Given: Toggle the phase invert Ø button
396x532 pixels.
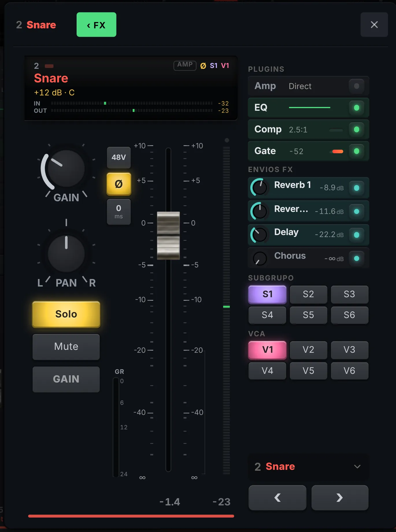Looking at the screenshot, I should [x=119, y=184].
